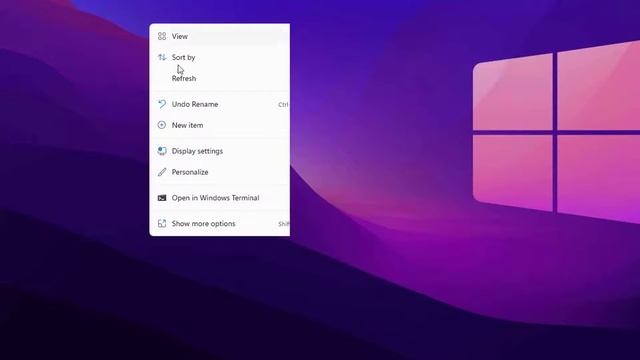The width and height of the screenshot is (640, 360).
Task: Open the Sort by submenu
Action: [220, 58]
